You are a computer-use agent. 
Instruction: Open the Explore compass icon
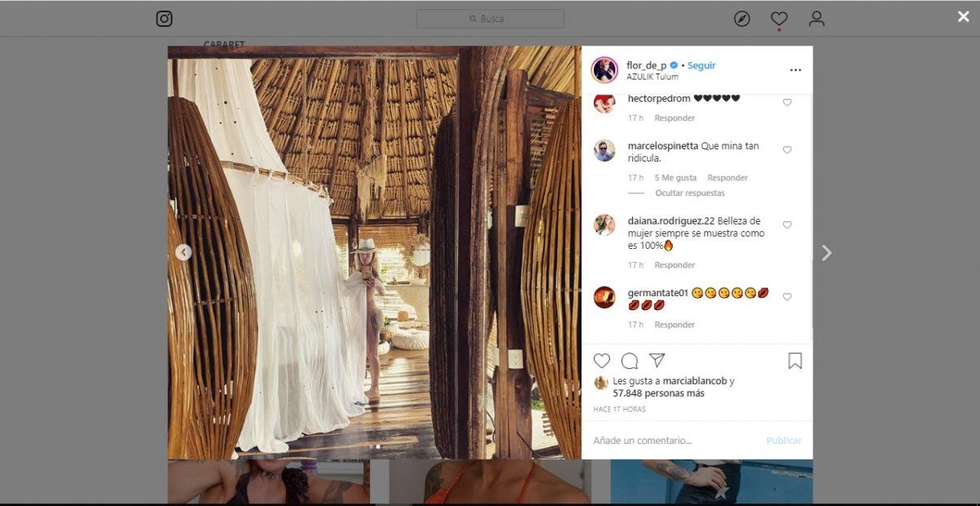coord(742,18)
